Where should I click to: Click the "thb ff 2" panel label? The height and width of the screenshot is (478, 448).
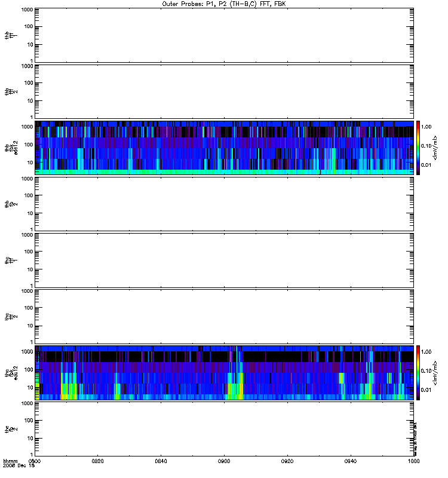[11, 91]
